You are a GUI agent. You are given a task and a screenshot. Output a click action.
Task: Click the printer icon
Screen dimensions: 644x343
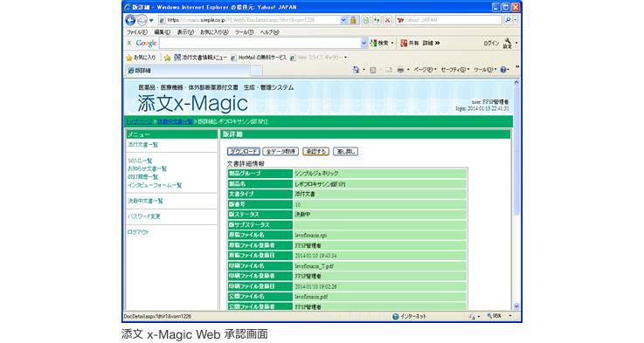pyautogui.click(x=400, y=70)
